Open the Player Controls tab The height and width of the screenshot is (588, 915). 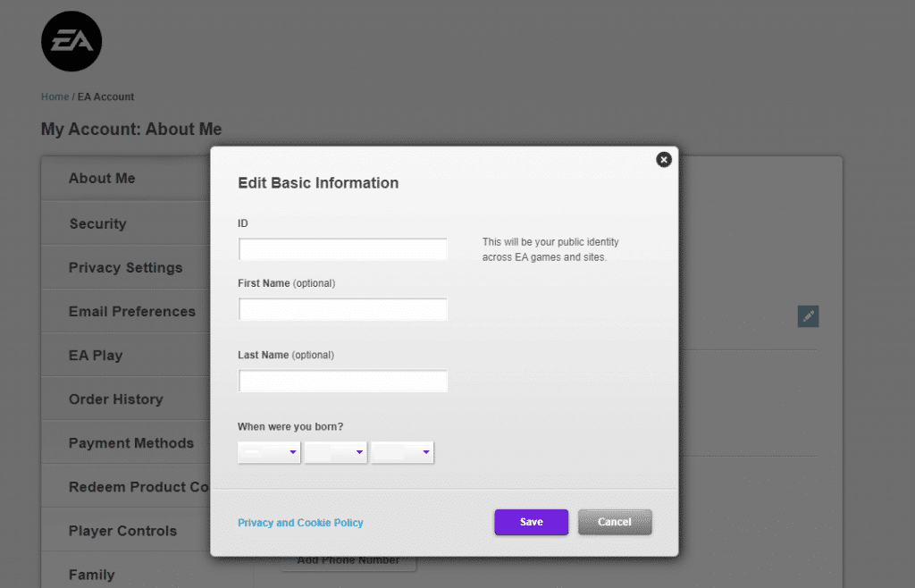pyautogui.click(x=125, y=530)
